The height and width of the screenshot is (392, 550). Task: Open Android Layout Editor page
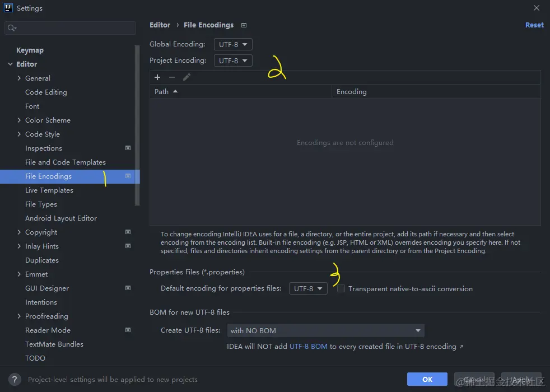tap(61, 218)
